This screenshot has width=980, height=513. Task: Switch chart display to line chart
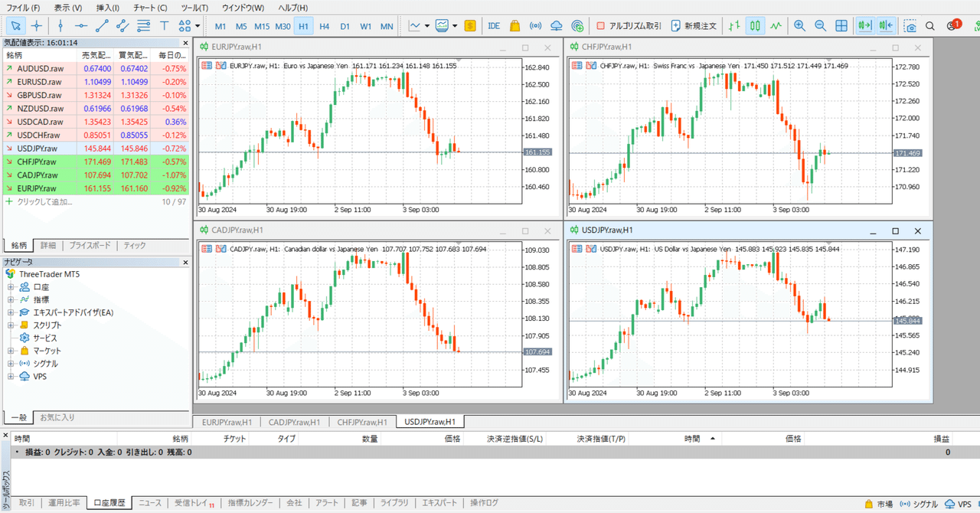click(775, 25)
